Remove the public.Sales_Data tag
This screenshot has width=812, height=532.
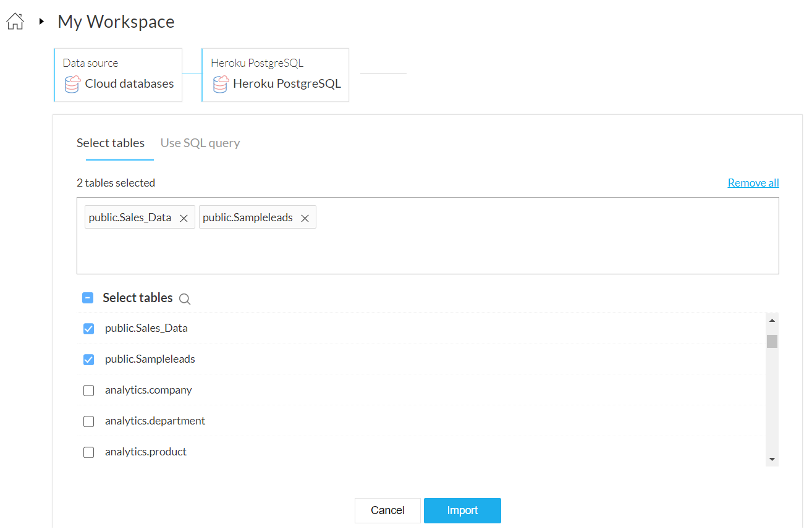[184, 218]
